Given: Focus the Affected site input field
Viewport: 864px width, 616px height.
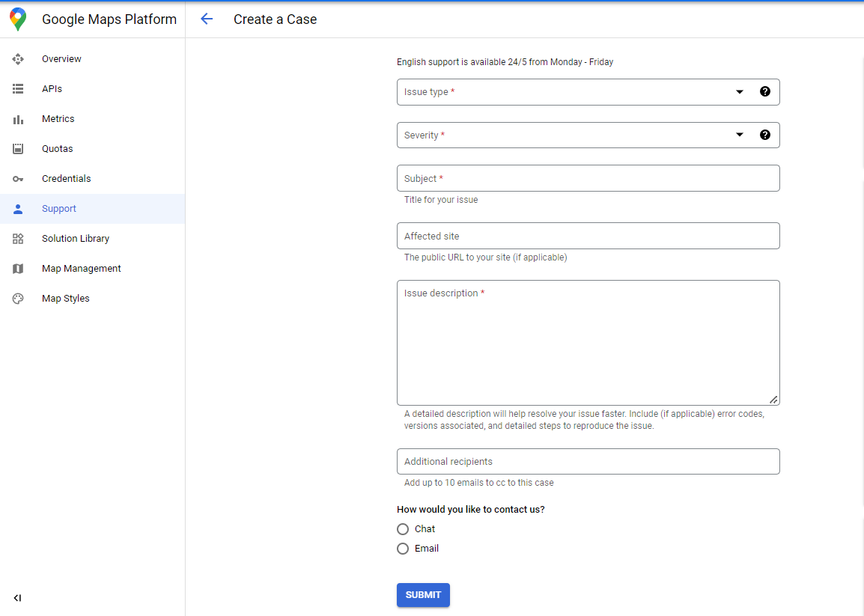Looking at the screenshot, I should coord(588,236).
